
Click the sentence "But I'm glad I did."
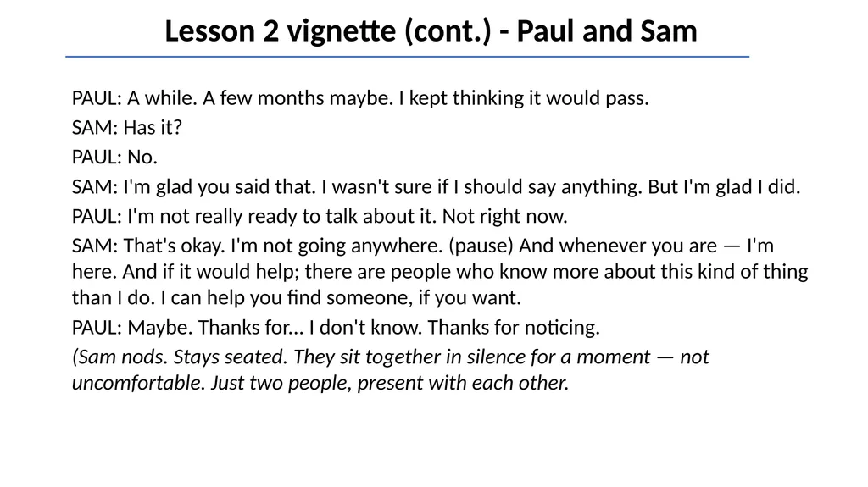coord(724,186)
